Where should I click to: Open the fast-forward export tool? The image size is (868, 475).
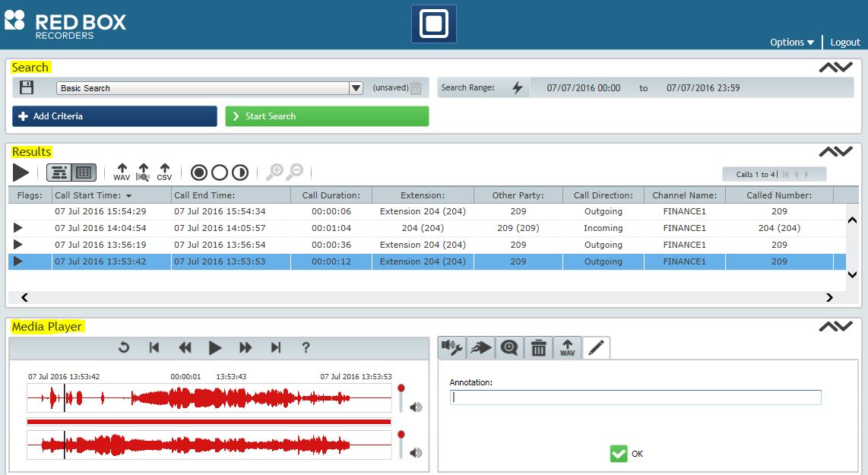click(x=480, y=347)
